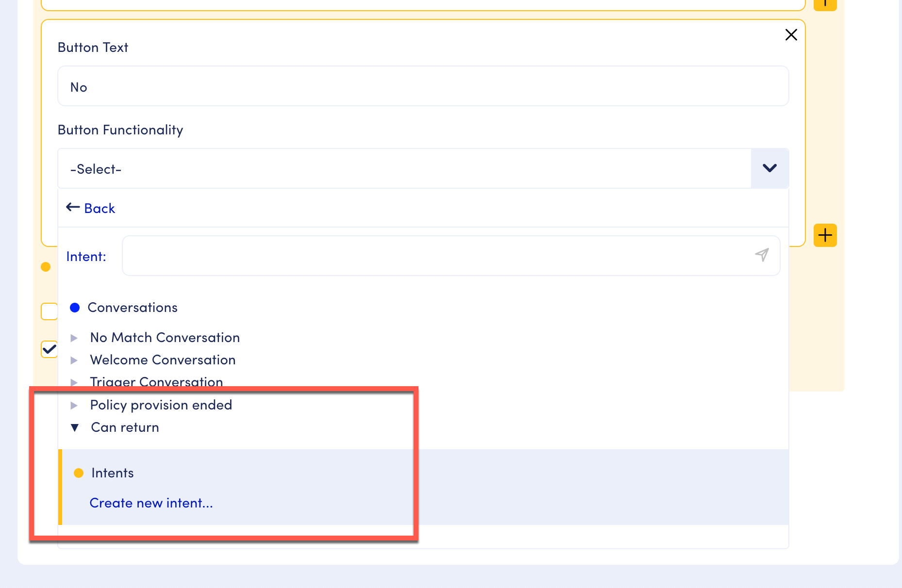
Task: Expand the Welcome Conversation arrow
Action: point(74,360)
